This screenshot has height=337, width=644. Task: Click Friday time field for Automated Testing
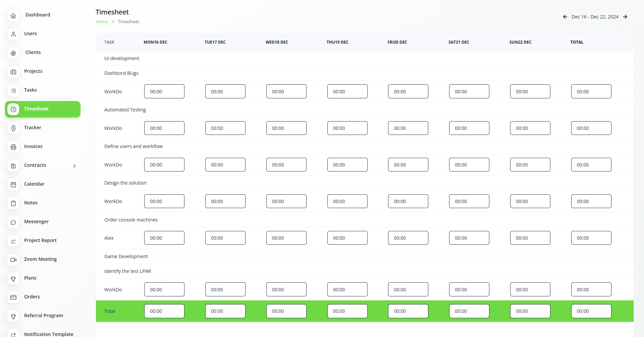(408, 128)
